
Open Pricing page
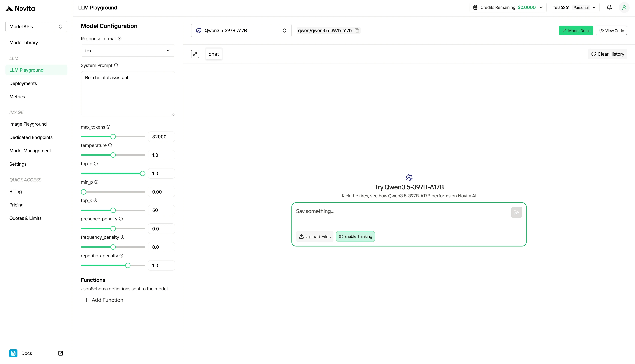(17, 205)
